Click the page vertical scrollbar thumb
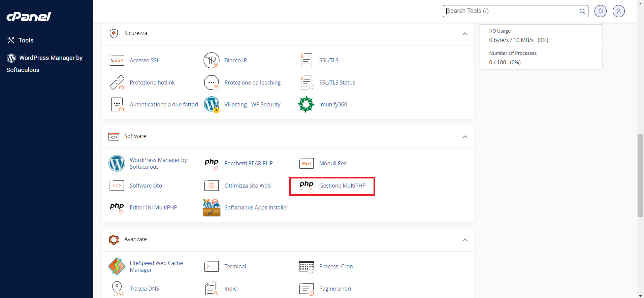Screen dimensions: 644x298 coord(640,176)
